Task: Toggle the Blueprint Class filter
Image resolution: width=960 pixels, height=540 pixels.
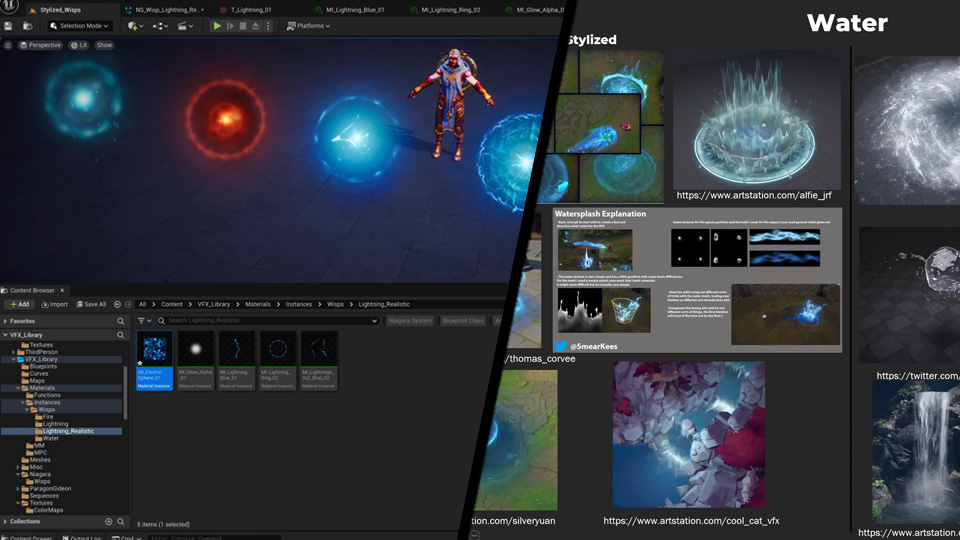Action: pyautogui.click(x=463, y=321)
